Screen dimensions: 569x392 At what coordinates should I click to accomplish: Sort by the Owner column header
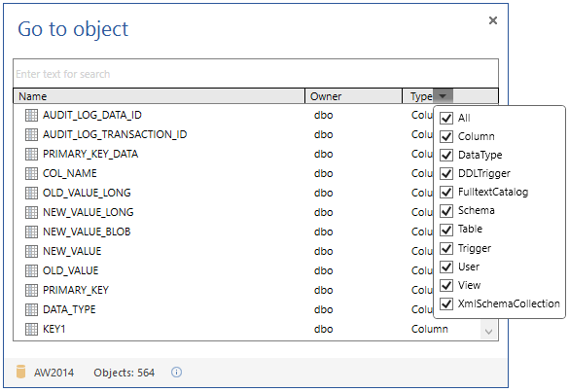click(354, 96)
